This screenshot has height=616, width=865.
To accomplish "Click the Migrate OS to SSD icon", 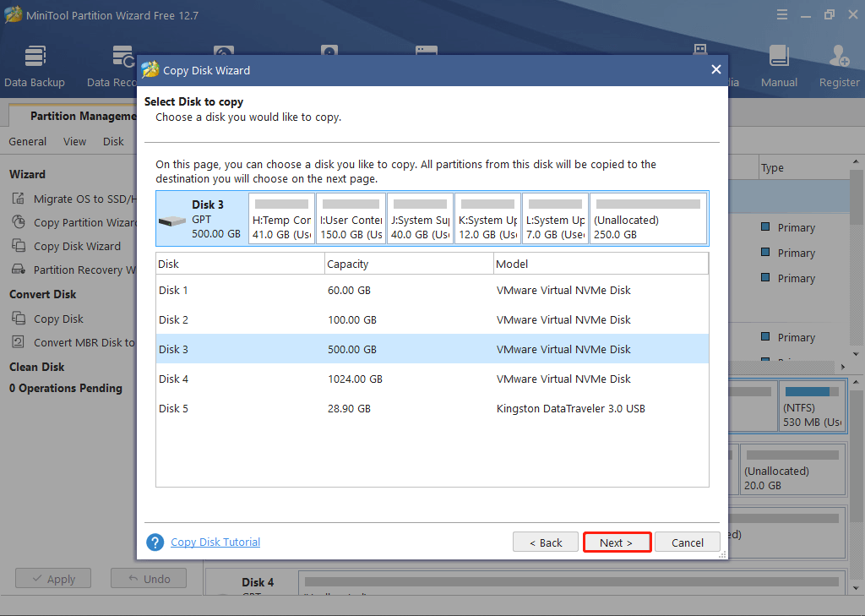I will (x=19, y=199).
